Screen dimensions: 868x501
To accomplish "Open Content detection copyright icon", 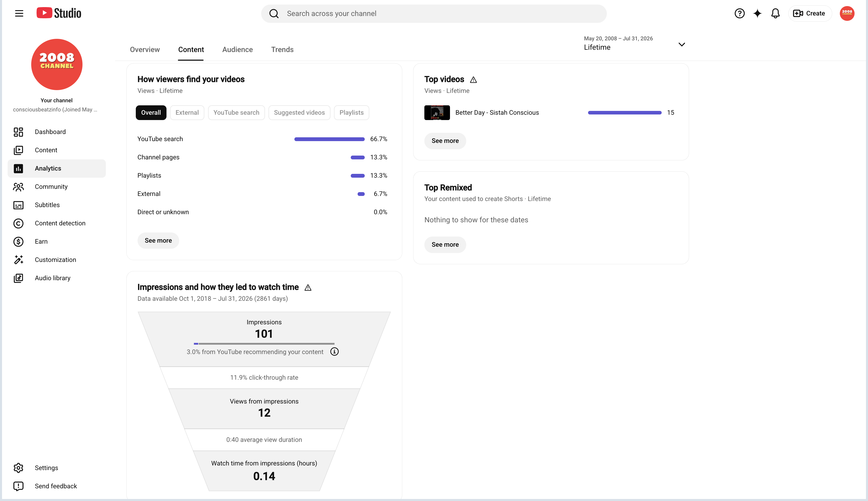I will (x=18, y=223).
